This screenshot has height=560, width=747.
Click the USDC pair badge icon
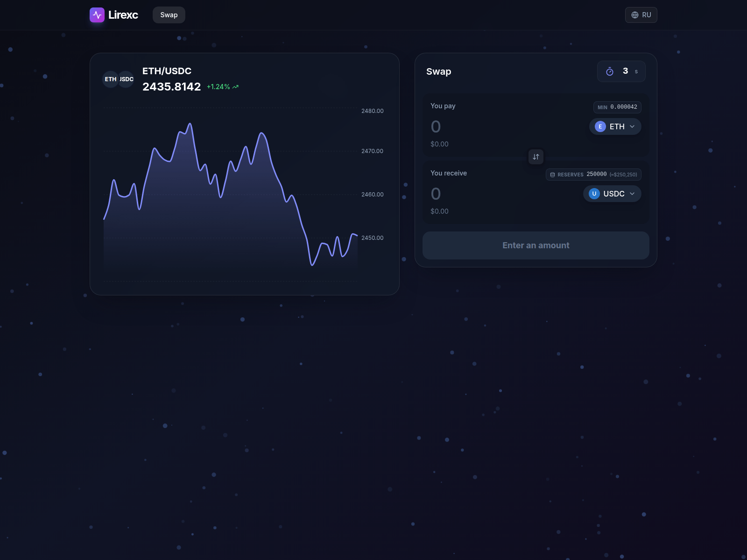pos(126,79)
